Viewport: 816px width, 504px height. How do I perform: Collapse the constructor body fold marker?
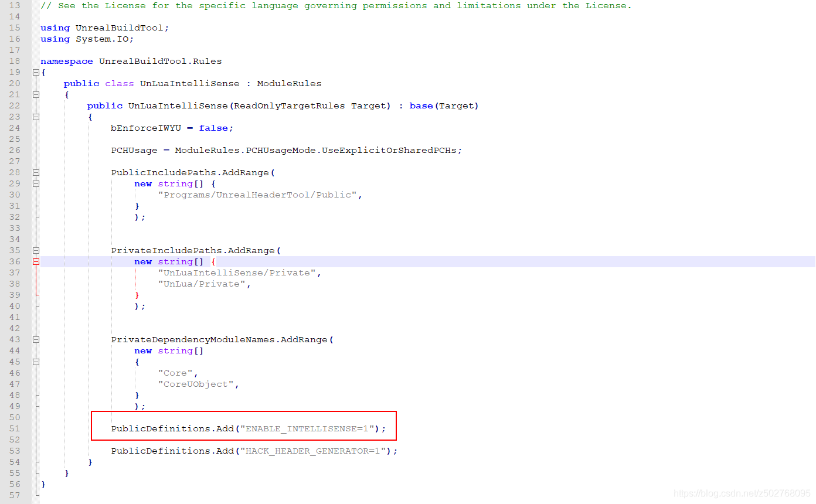36,117
